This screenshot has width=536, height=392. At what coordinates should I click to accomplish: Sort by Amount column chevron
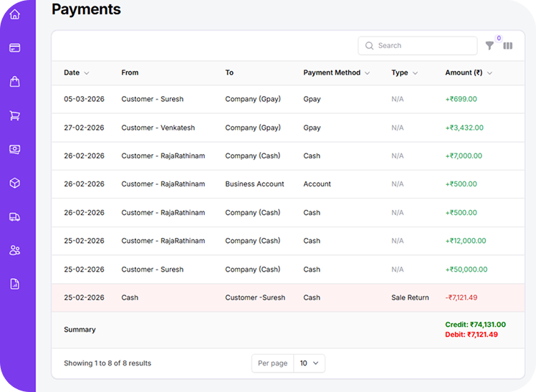489,73
